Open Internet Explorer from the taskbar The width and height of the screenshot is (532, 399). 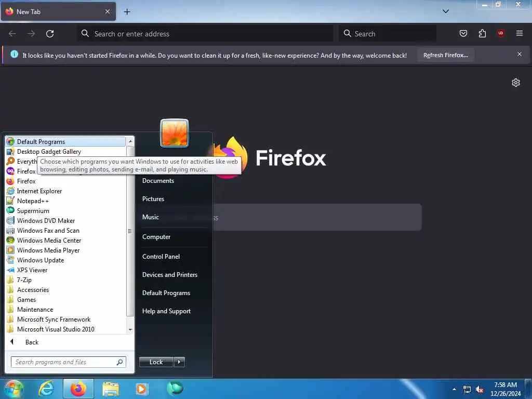pos(46,389)
